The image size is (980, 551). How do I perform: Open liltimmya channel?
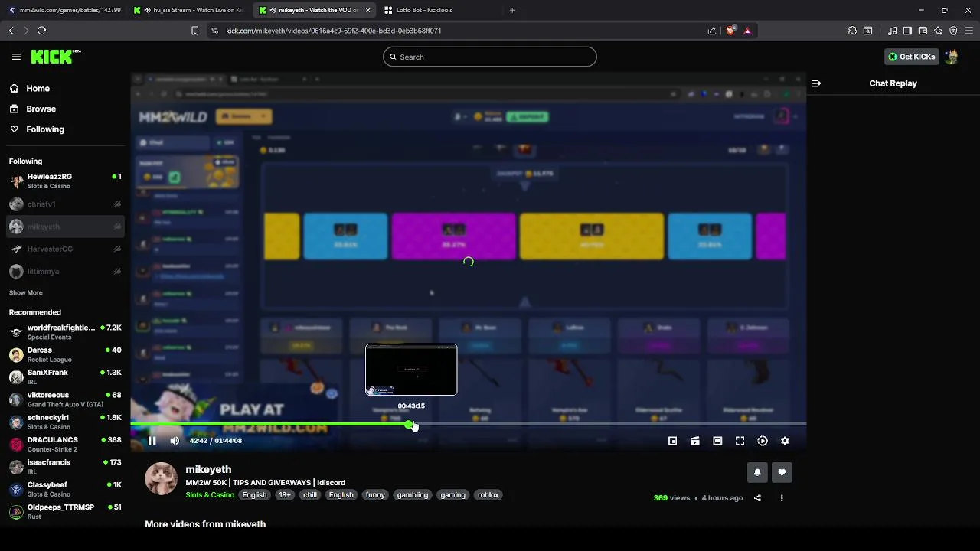[65, 272]
